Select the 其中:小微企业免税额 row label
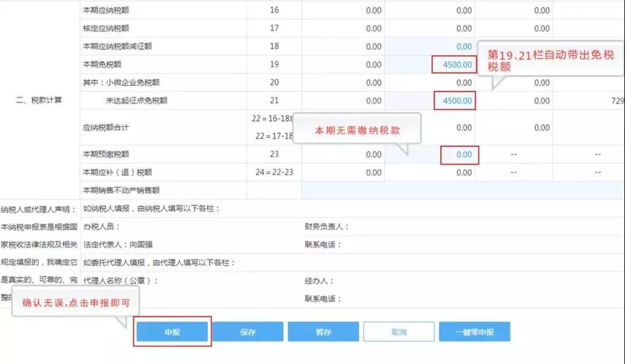625x364 pixels. [x=121, y=83]
